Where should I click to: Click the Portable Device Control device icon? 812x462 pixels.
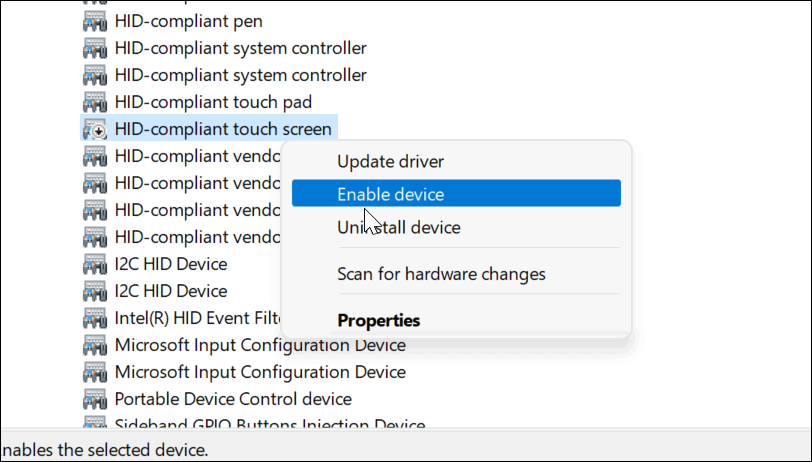tap(95, 399)
